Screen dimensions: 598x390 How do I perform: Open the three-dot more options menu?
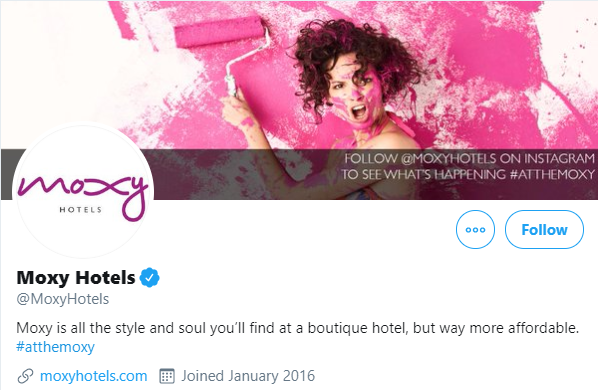click(475, 230)
